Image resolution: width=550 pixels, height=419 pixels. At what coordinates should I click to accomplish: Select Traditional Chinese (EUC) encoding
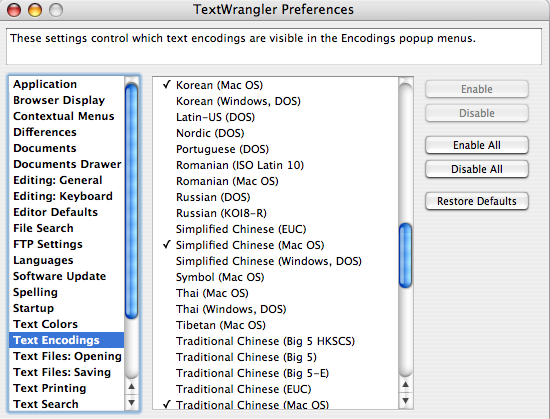(x=276, y=389)
